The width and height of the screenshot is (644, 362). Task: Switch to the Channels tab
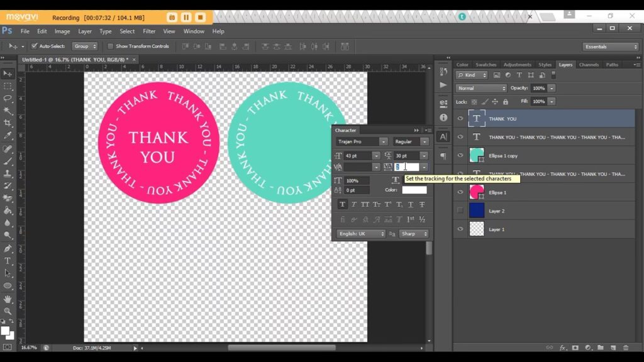[589, 65]
